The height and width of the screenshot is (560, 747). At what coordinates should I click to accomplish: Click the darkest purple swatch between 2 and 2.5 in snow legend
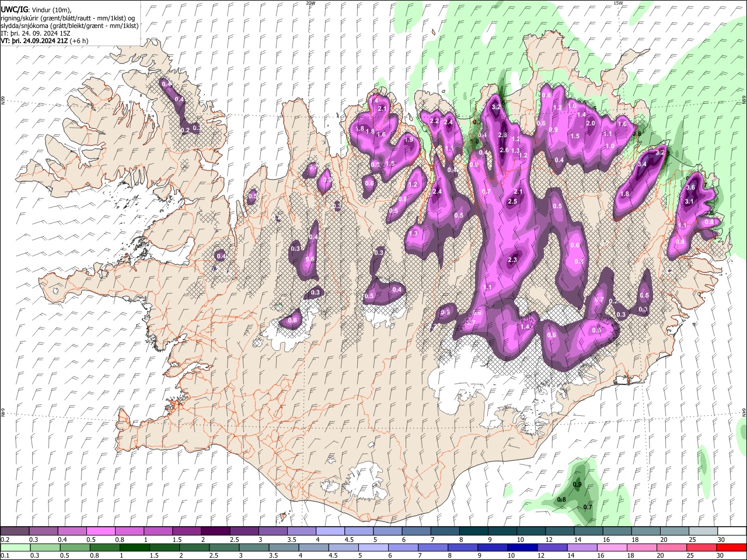coord(215,531)
